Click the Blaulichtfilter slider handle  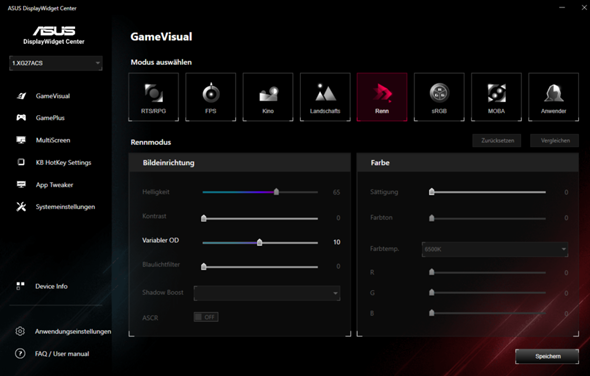(x=204, y=266)
